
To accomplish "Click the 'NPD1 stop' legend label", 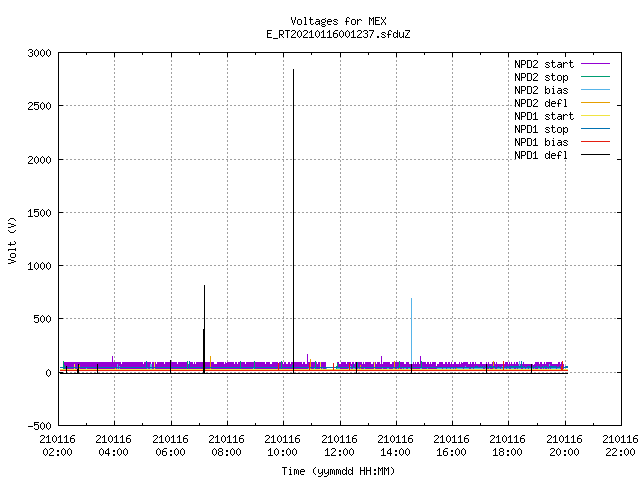I will [x=541, y=129].
